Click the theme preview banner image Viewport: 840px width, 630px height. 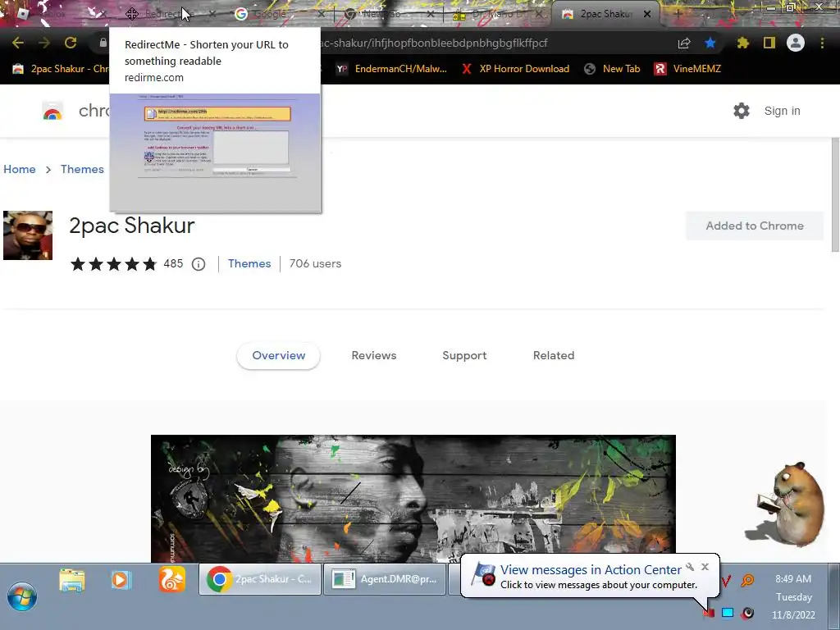[413, 498]
